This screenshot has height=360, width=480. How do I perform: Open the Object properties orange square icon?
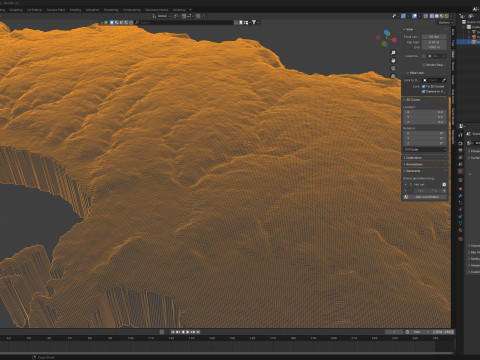pyautogui.click(x=460, y=189)
